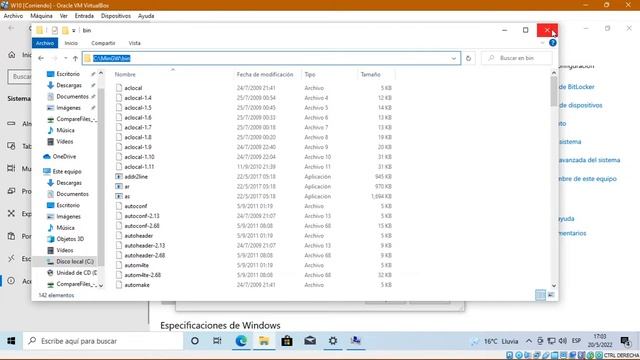Sort by Nombre column header

(125, 75)
